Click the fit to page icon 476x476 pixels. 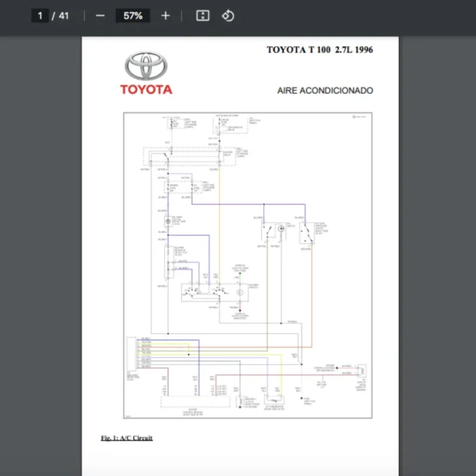tap(202, 16)
